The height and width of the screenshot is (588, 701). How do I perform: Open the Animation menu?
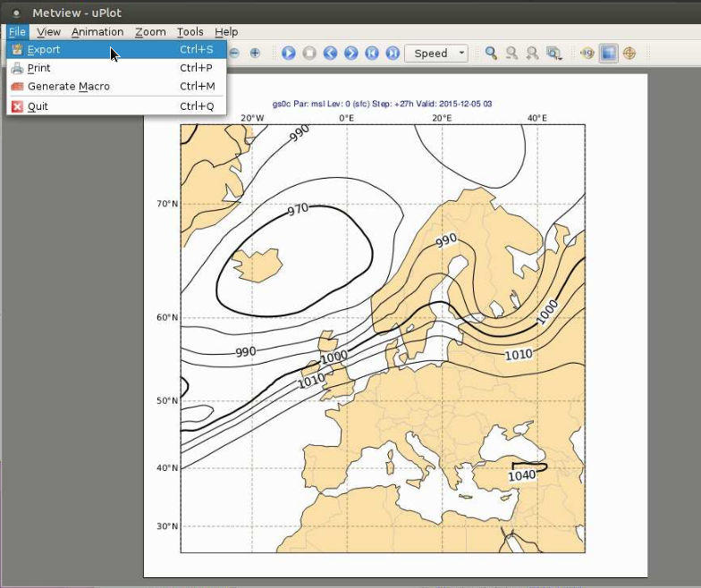[x=97, y=32]
